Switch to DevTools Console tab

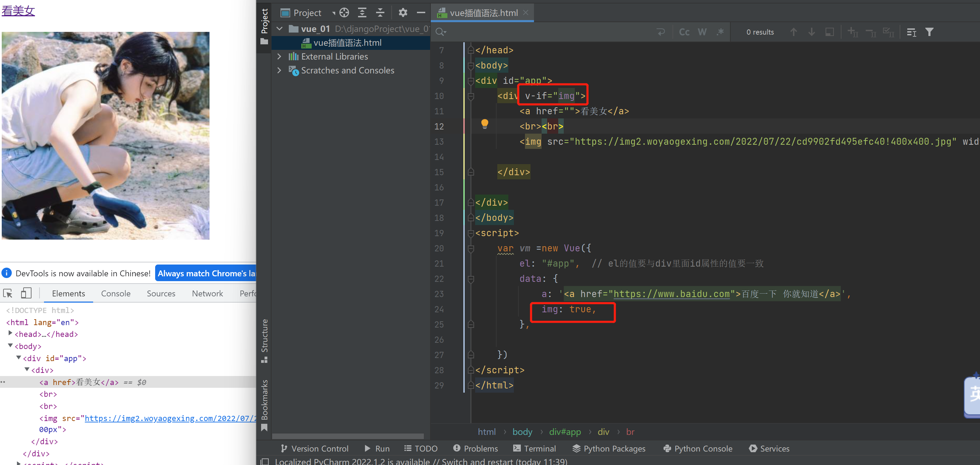tap(116, 293)
